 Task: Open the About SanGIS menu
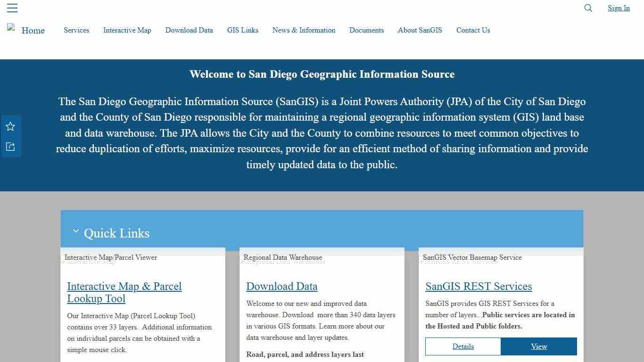click(420, 30)
